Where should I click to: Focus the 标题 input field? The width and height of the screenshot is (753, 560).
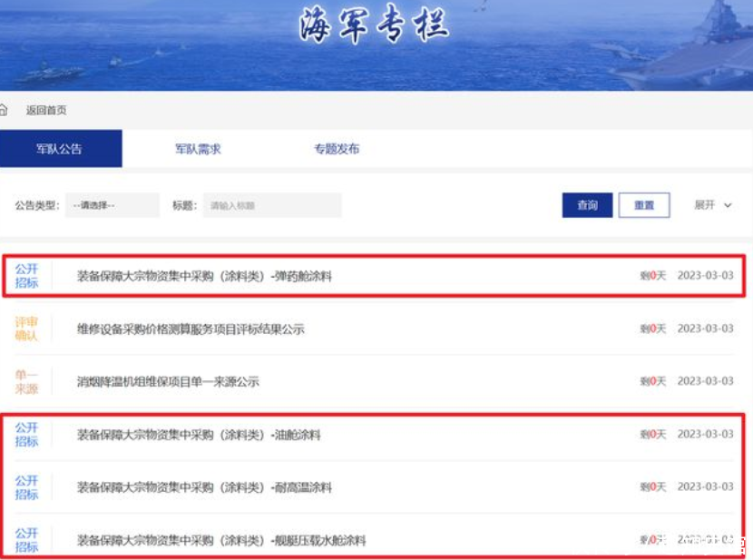(272, 205)
